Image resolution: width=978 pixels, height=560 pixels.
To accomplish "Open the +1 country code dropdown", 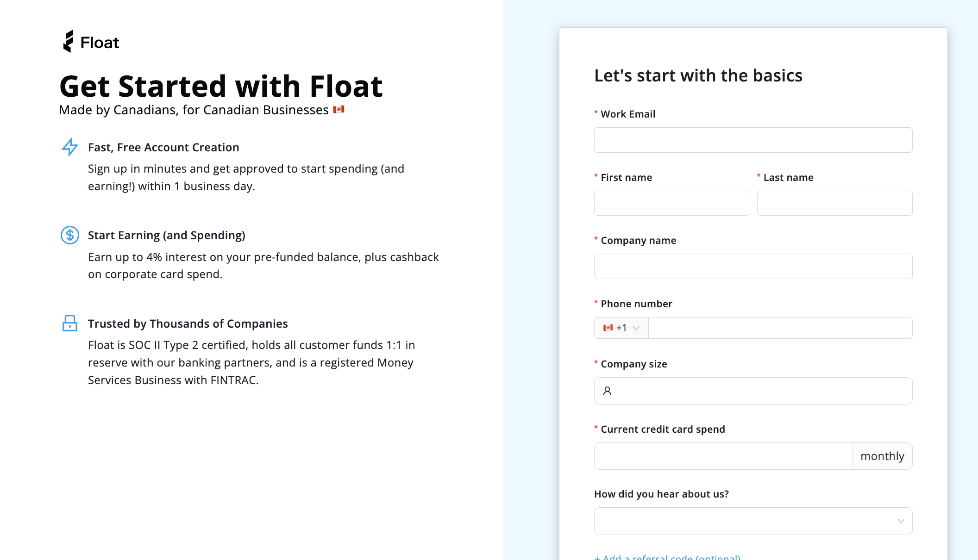I will pos(621,328).
